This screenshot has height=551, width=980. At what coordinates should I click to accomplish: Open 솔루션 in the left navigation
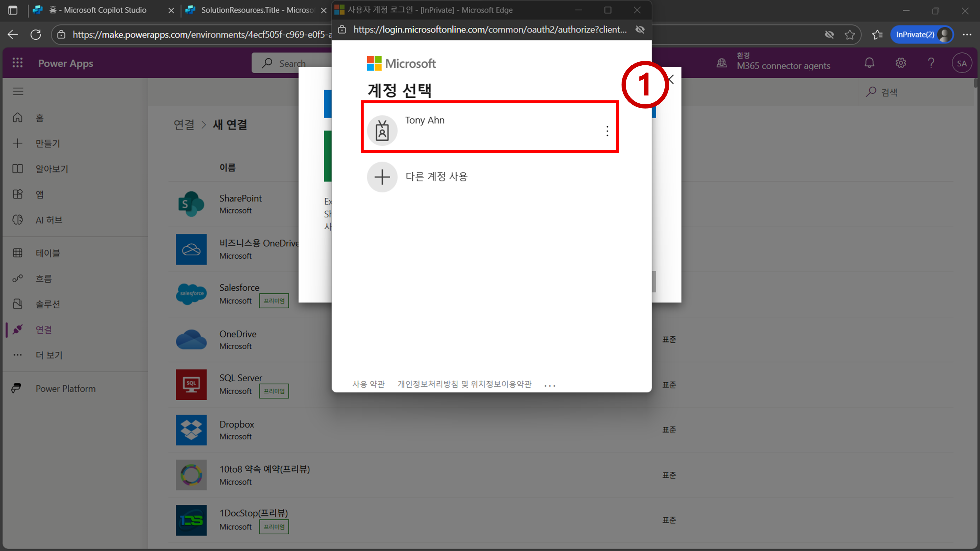(48, 304)
